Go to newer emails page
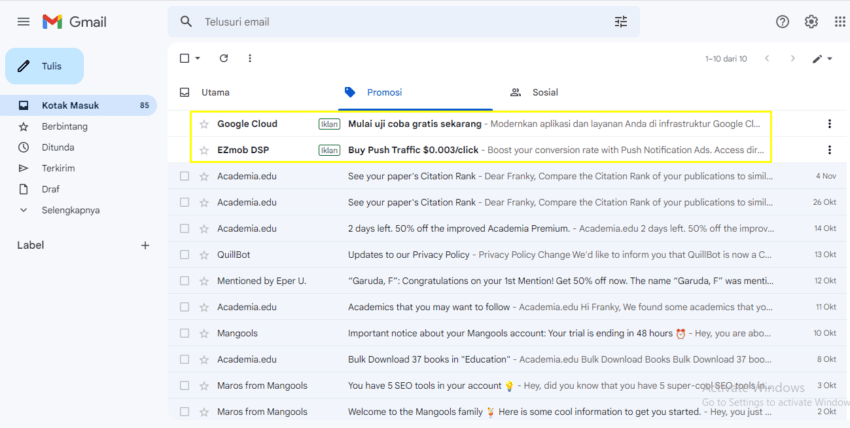The image size is (850, 428). click(767, 59)
